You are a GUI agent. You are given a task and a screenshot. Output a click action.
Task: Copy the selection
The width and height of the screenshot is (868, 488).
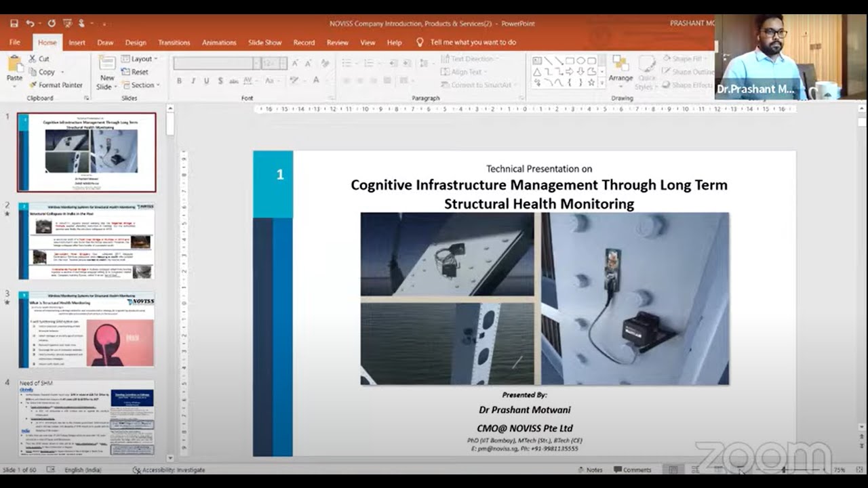[x=42, y=72]
